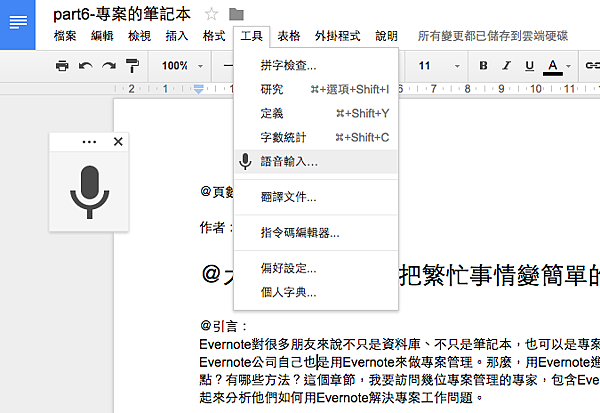Click the 作者 line in the document
600x413 pixels.
(216, 227)
